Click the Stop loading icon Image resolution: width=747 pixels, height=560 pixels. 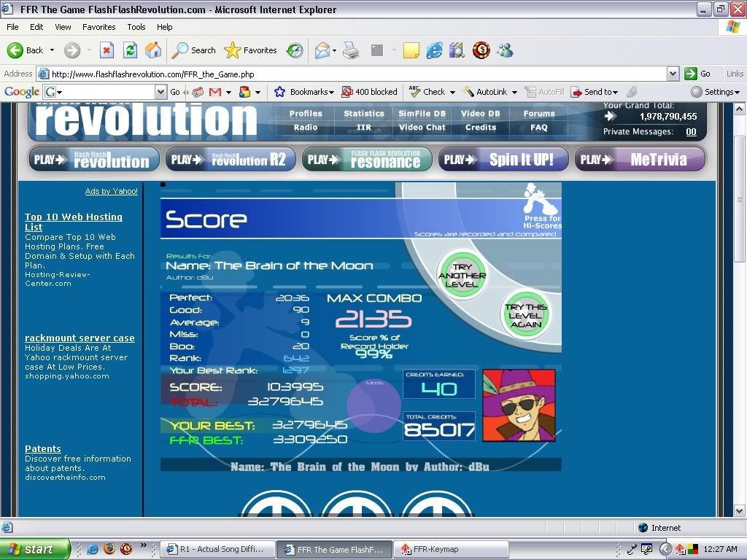click(107, 50)
